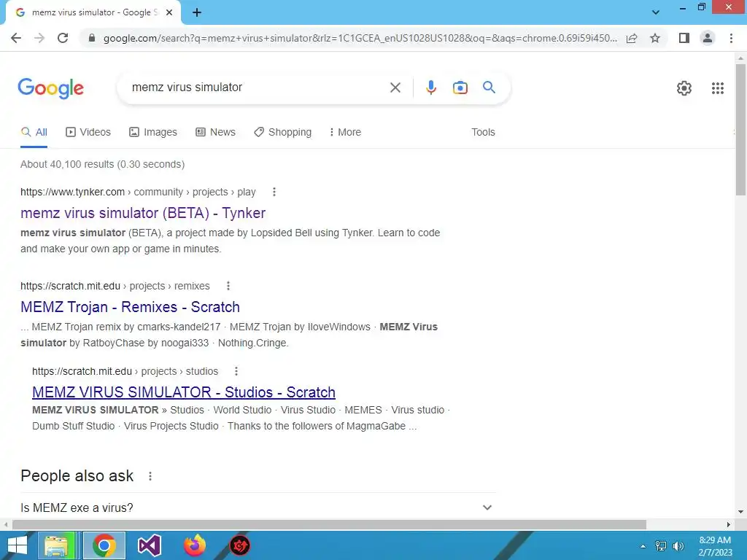The width and height of the screenshot is (747, 560).
Task: Open Tynker result's three-dot options
Action: pos(274,192)
